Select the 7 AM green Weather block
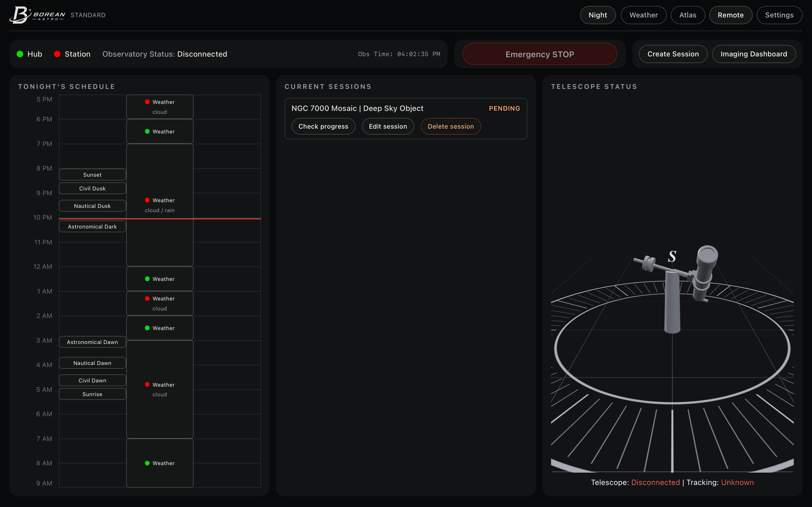The width and height of the screenshot is (812, 507). [x=160, y=463]
